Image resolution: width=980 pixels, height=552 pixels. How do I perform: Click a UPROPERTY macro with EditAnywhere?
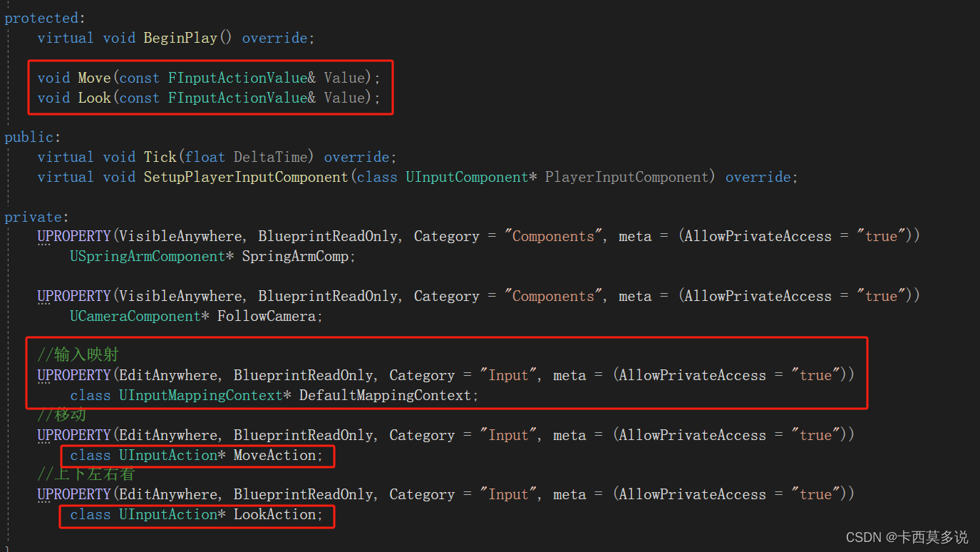pyautogui.click(x=74, y=374)
